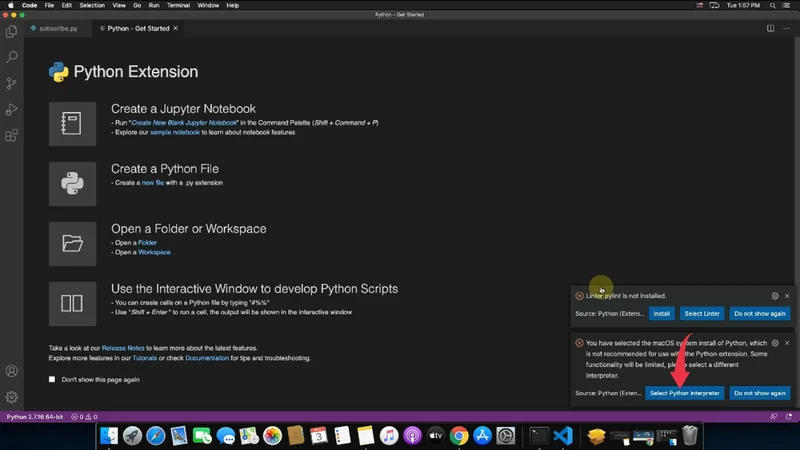Click the Select Python Interpreter button
The image size is (800, 450).
685,393
